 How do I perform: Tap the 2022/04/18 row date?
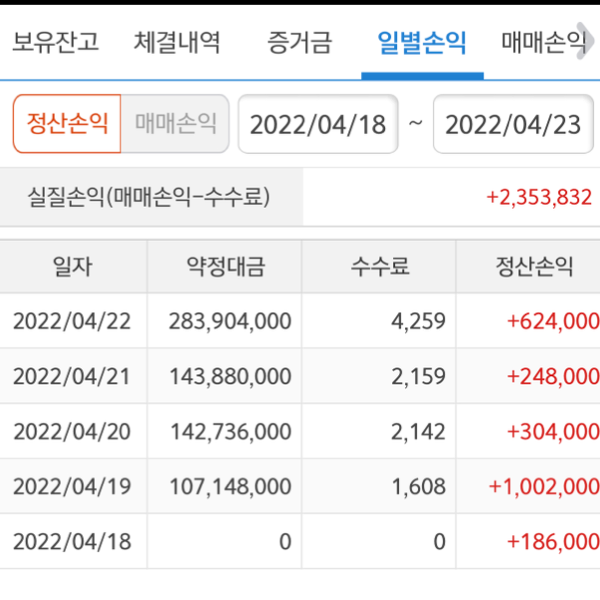point(72,541)
